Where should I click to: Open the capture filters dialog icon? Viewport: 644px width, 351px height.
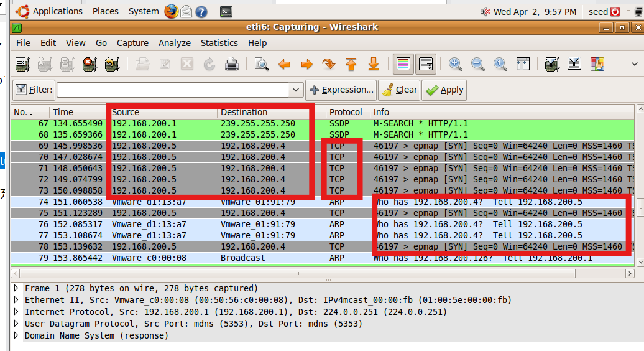coord(552,64)
